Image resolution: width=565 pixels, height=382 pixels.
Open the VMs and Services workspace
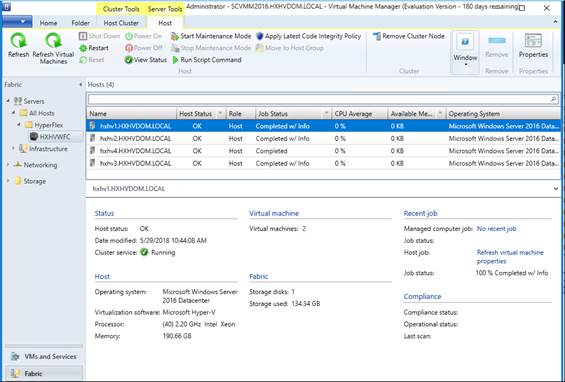[x=44, y=356]
